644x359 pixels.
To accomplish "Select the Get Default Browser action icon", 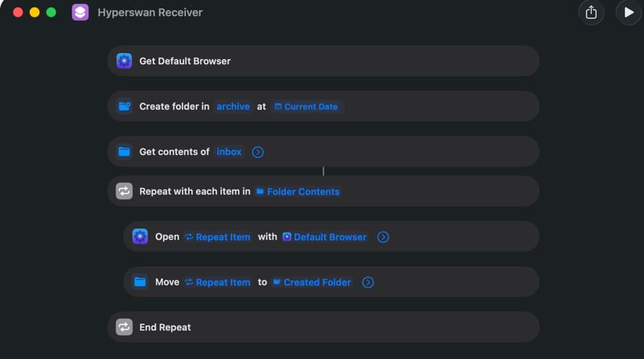I will point(124,61).
